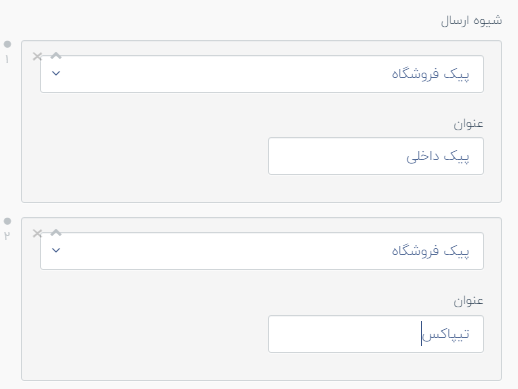
Task: Collapse second block with up chevron
Action: [x=56, y=233]
